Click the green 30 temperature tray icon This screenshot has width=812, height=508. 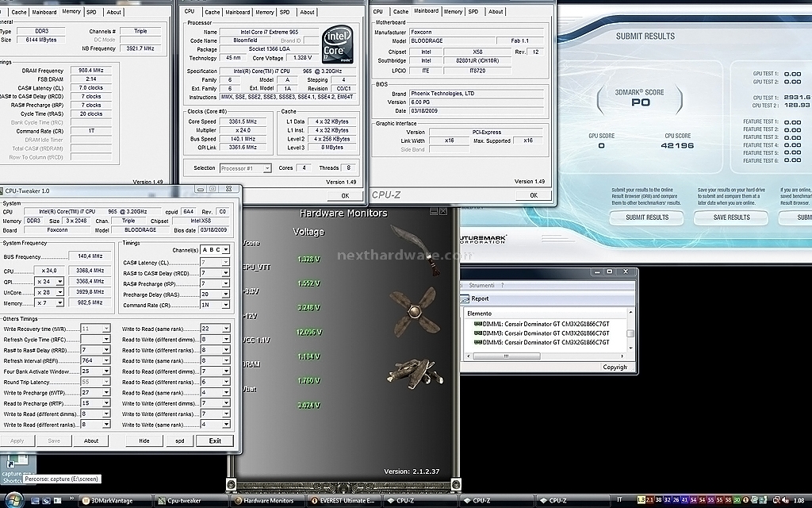point(737,500)
